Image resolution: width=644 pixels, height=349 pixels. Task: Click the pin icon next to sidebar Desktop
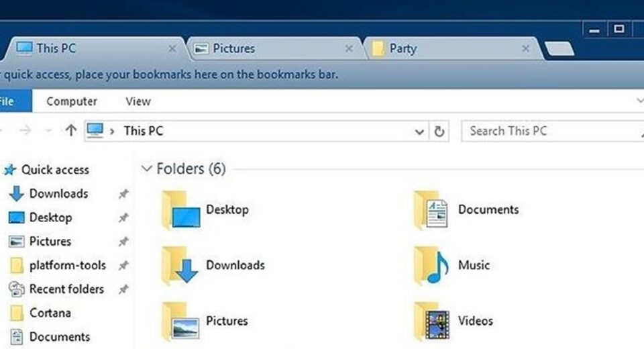(123, 217)
